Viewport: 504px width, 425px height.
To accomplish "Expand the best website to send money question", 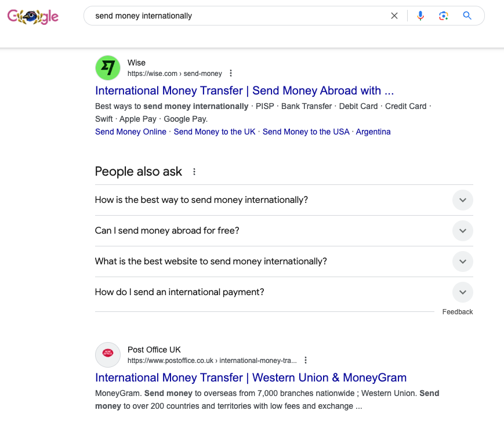I will [284, 261].
